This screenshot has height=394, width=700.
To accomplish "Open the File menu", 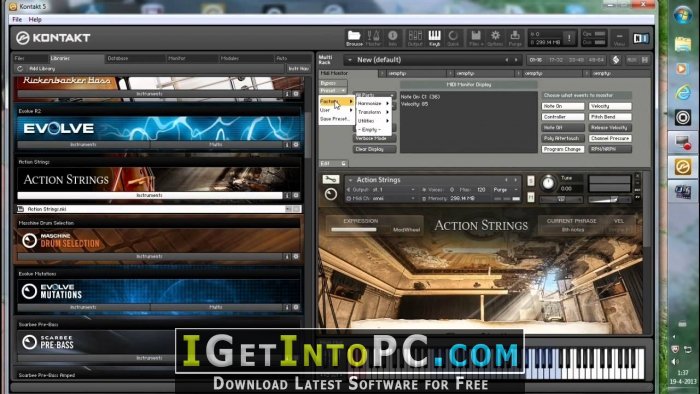I will pyautogui.click(x=17, y=20).
